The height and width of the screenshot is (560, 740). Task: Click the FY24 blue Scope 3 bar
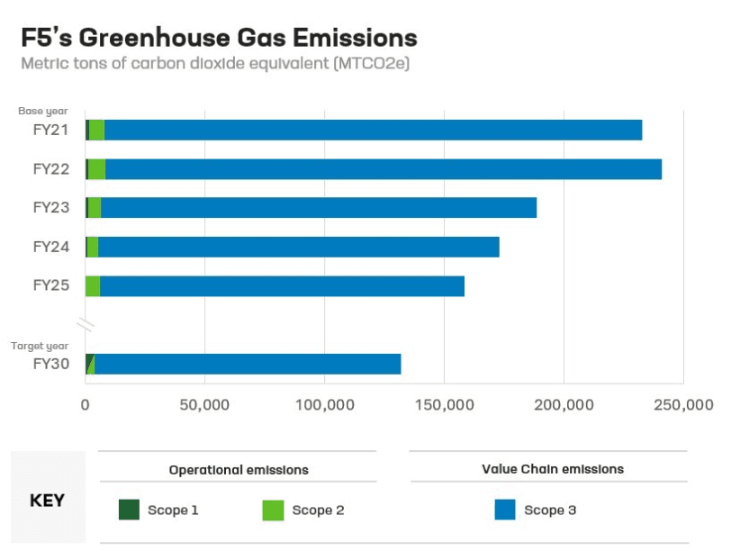tap(299, 247)
